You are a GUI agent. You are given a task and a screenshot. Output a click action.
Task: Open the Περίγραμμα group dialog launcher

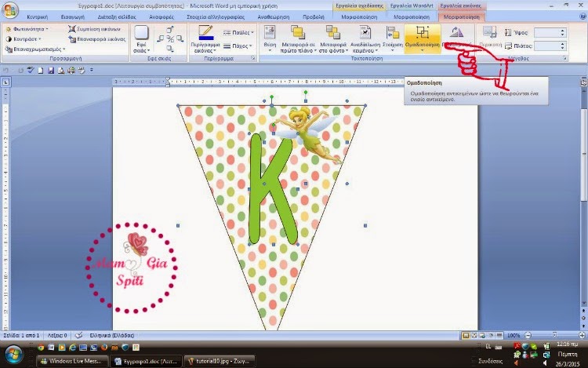(253, 58)
